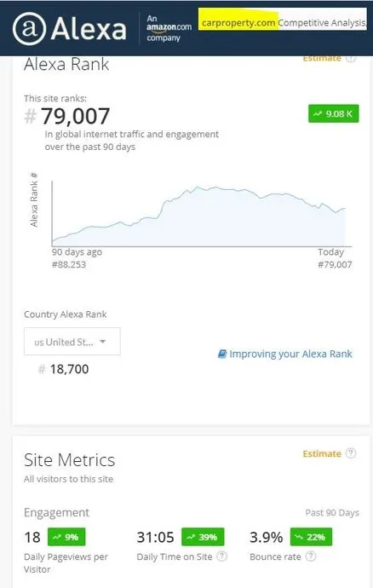Open the Daily Time on Site help icon
Image resolution: width=373 pixels, height=588 pixels.
click(222, 556)
